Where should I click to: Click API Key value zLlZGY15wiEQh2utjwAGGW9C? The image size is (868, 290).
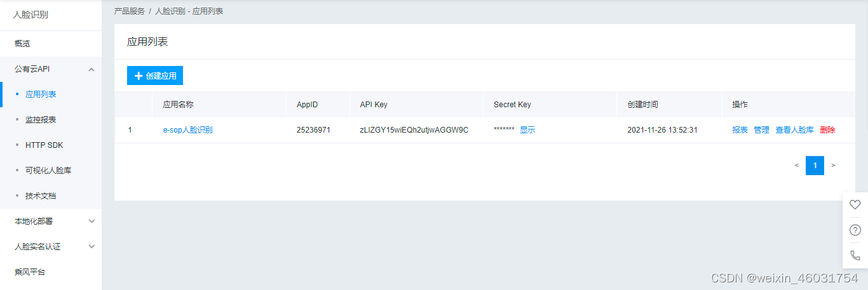pyautogui.click(x=414, y=130)
